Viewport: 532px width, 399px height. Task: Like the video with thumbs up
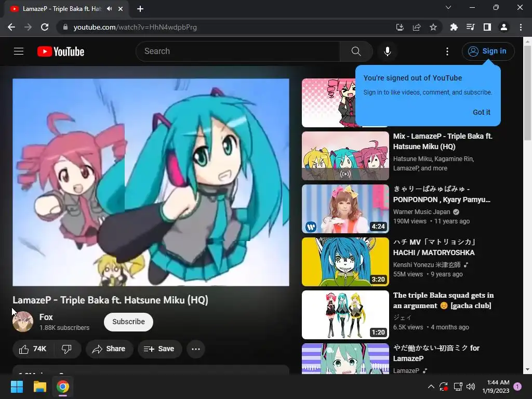[33, 349]
